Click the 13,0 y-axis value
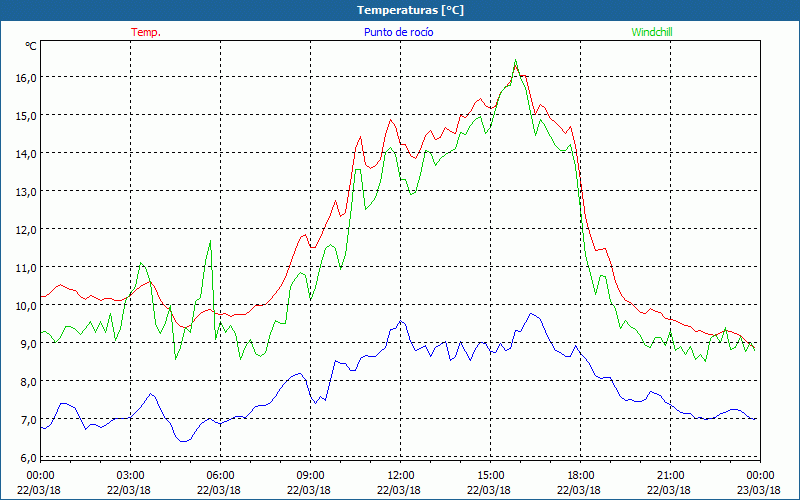Screen dimensions: 800x500 click(x=28, y=192)
